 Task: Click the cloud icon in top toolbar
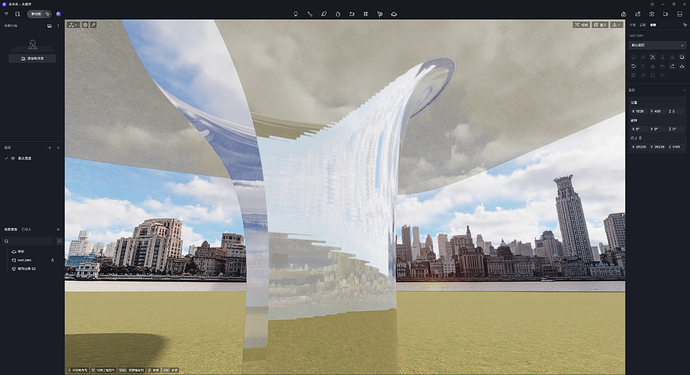pos(394,14)
